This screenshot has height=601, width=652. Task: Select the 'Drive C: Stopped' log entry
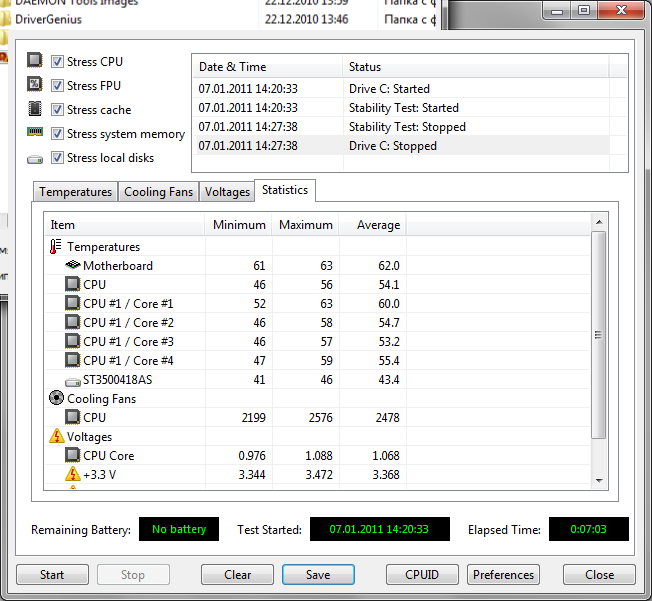coord(401,146)
